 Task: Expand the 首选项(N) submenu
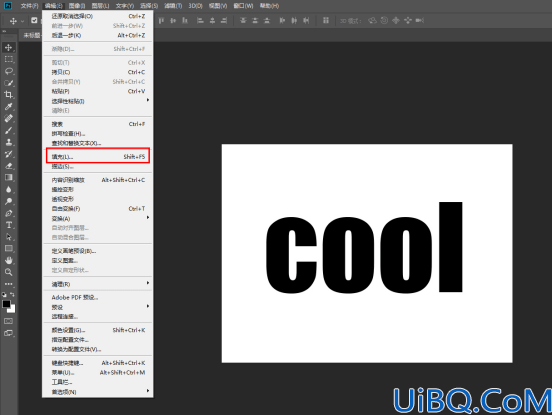97,392
